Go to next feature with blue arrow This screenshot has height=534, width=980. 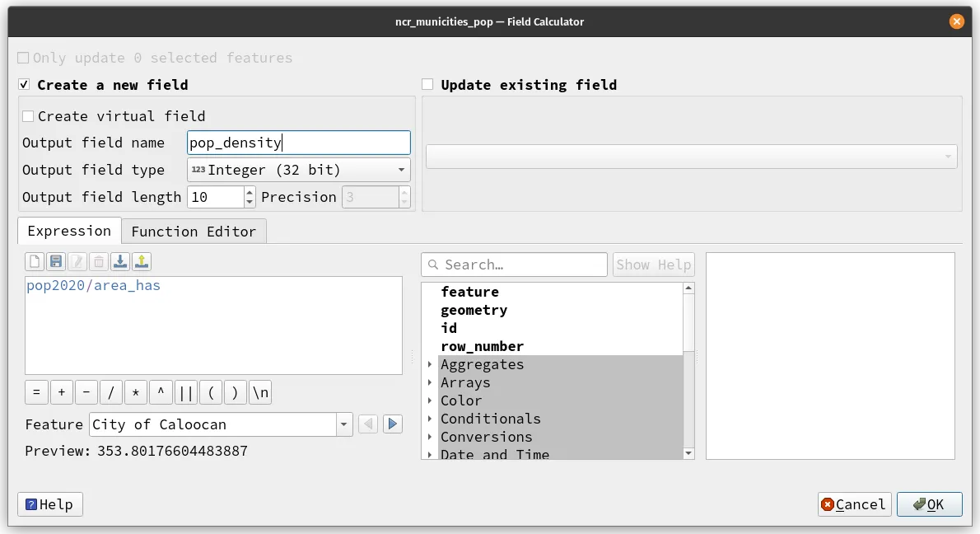(x=392, y=424)
